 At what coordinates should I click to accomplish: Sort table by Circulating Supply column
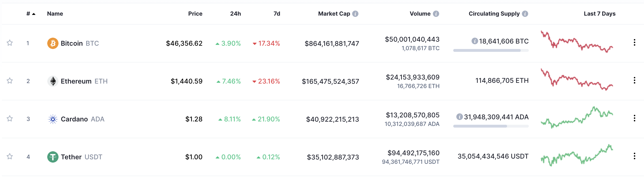[x=494, y=14]
